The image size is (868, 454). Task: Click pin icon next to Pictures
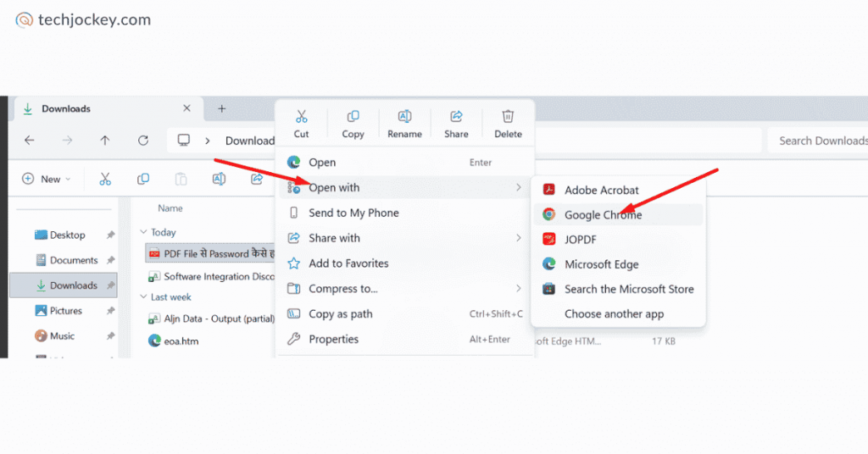pos(111,311)
